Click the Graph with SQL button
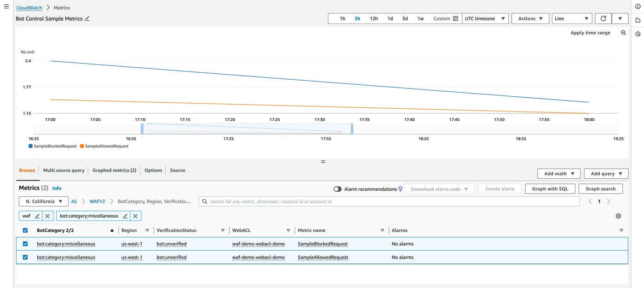The height and width of the screenshot is (288, 644). pyautogui.click(x=550, y=188)
